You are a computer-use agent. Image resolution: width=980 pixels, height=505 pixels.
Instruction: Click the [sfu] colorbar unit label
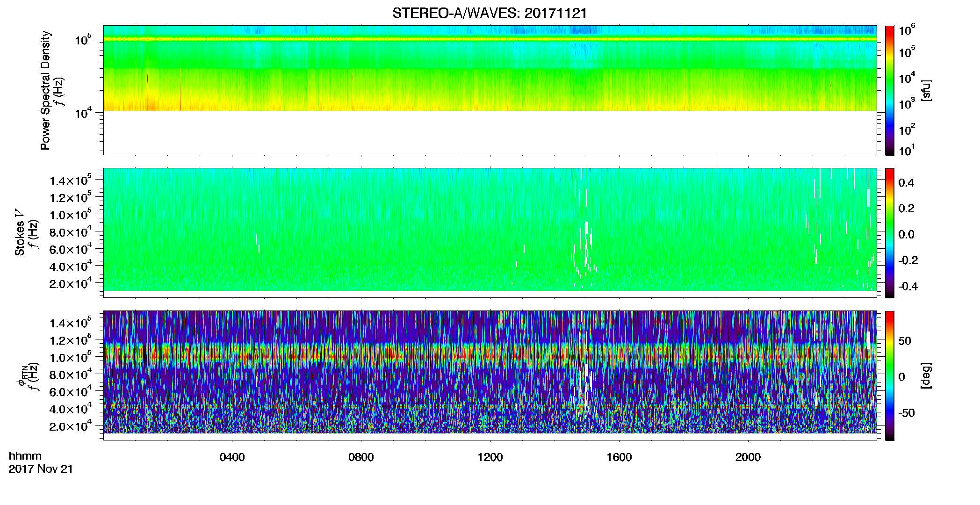(926, 91)
